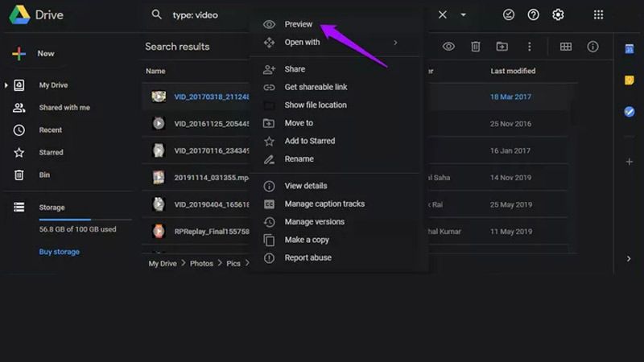Click the Move to folder toolbar icon
The image size is (644, 362).
click(502, 47)
